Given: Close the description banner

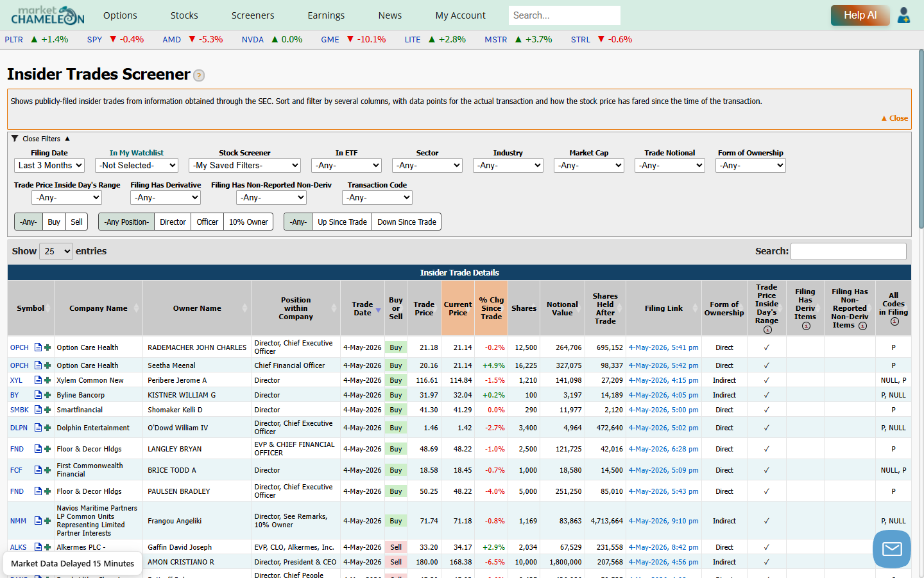Looking at the screenshot, I should tap(894, 118).
